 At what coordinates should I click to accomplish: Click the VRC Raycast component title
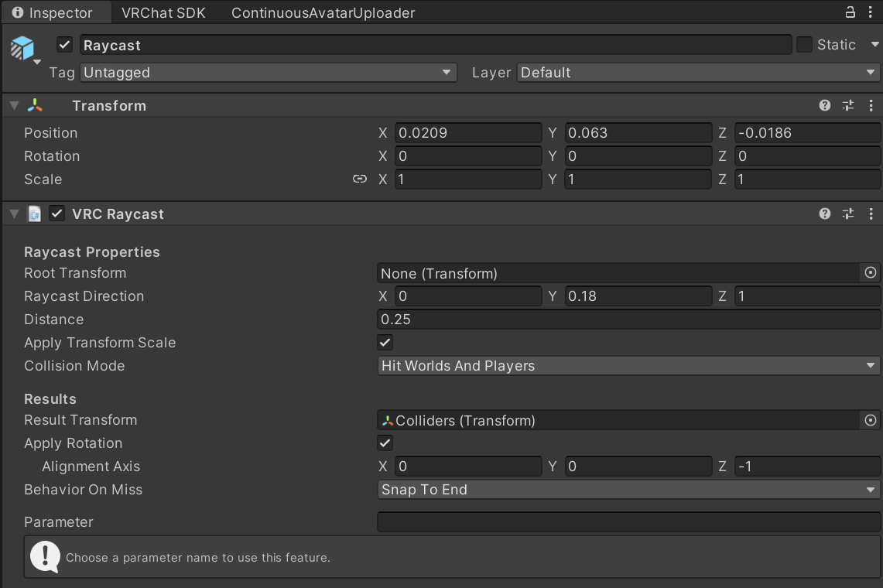tap(118, 214)
